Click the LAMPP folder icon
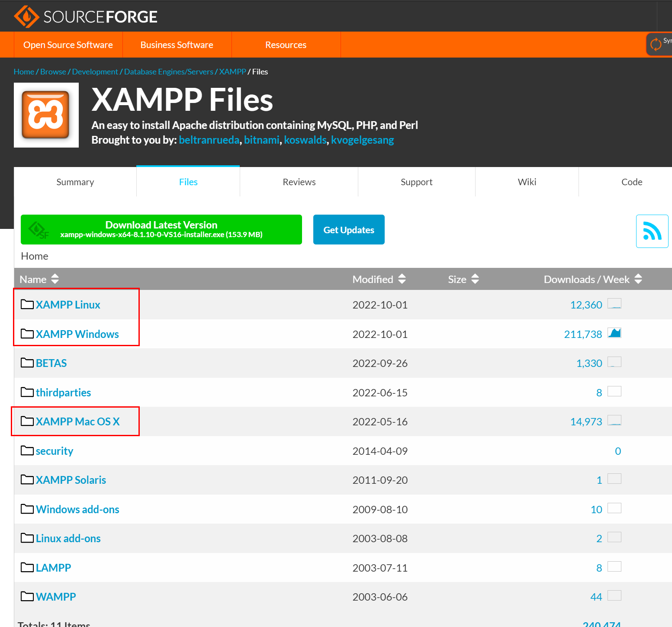 [x=27, y=567]
